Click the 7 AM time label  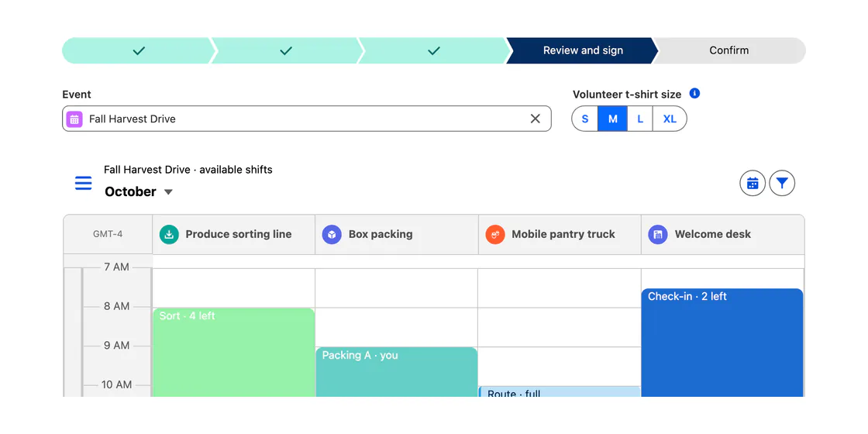pos(117,267)
